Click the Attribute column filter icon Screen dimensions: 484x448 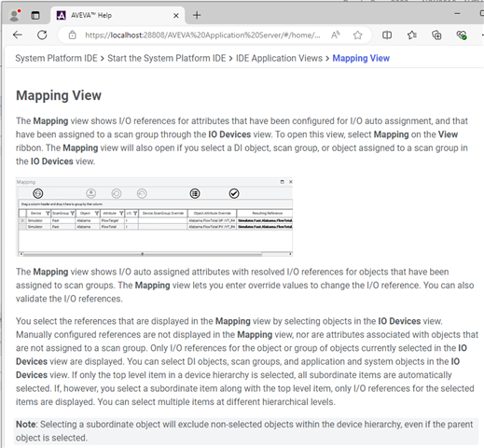coord(121,213)
